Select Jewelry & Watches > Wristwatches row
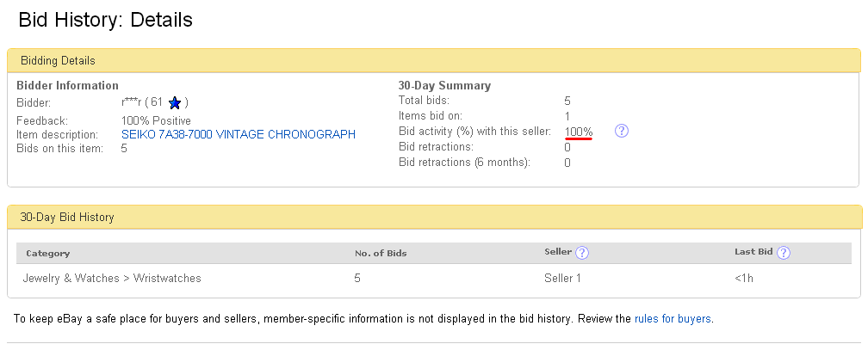The width and height of the screenshot is (868, 344). [x=112, y=278]
